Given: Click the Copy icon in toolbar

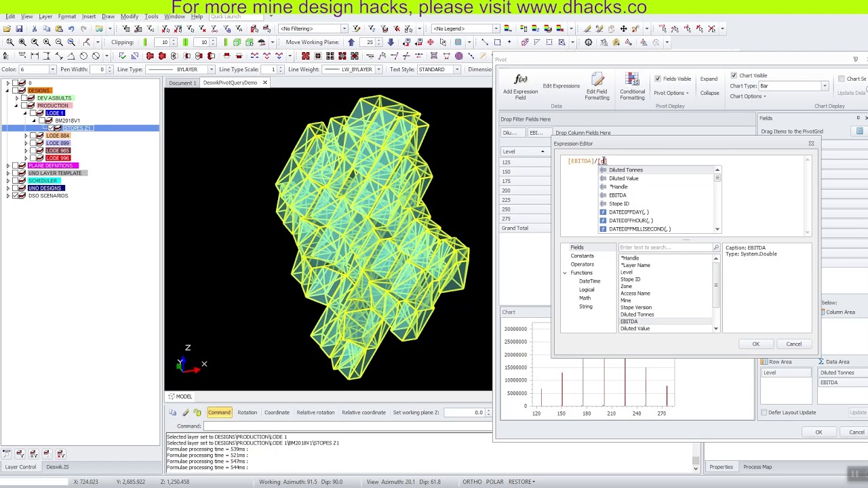Looking at the screenshot, I should (x=47, y=28).
